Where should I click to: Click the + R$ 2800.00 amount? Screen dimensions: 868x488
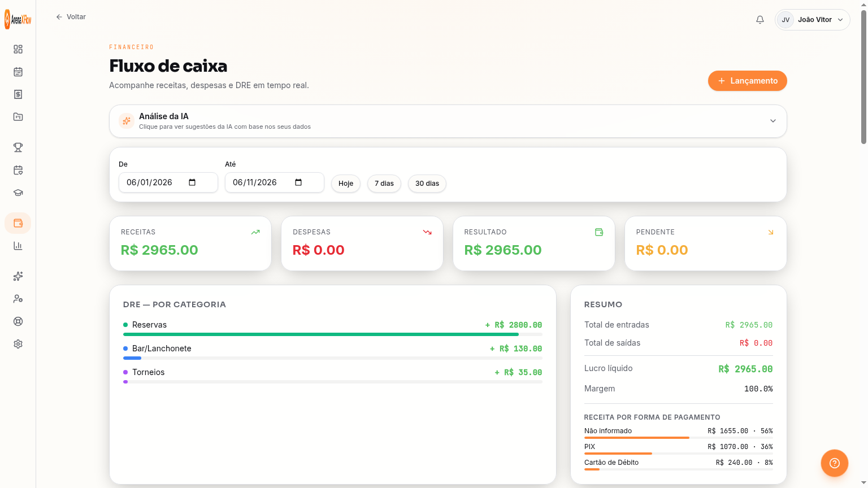coord(514,325)
